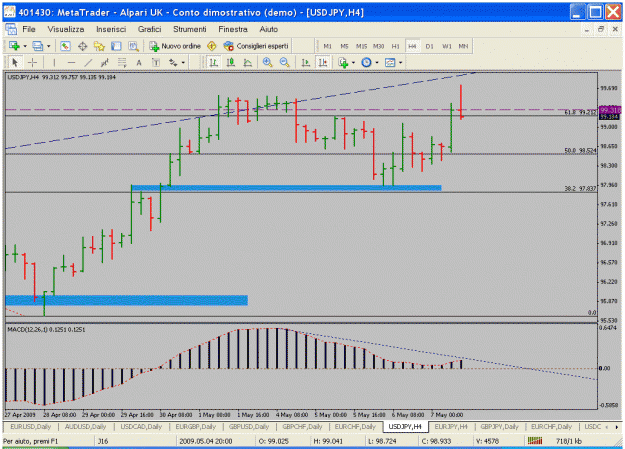Switch to the EURUSD,Daily chart tab
Viewport: 625px width, 449px height.
click(x=31, y=427)
